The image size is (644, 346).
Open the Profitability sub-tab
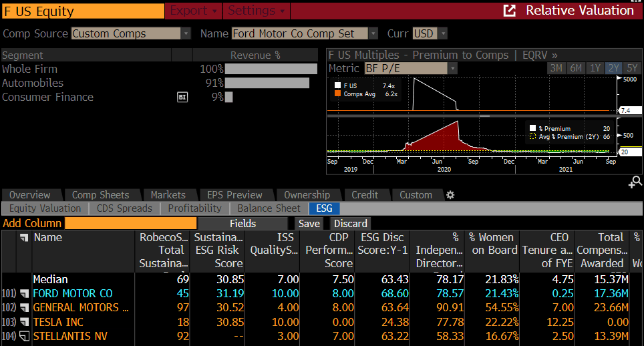click(194, 208)
